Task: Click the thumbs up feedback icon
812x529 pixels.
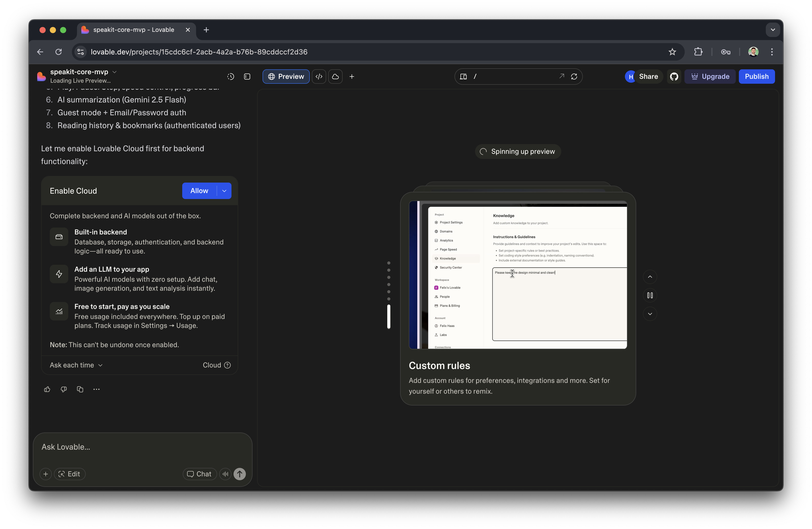Action: tap(47, 389)
